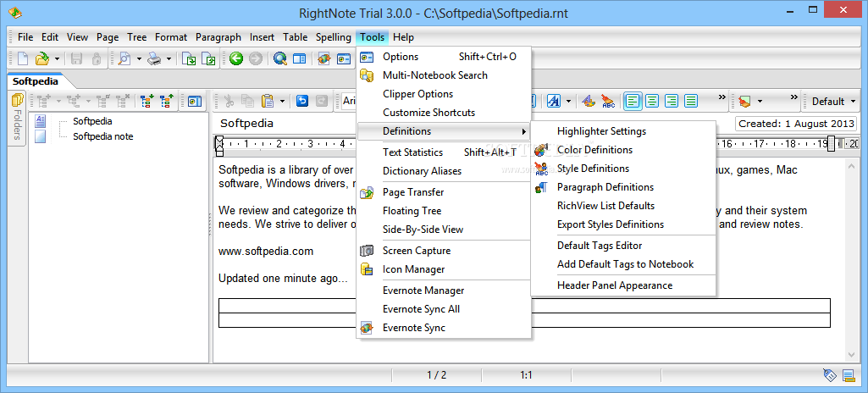Toggle center alignment button

pyautogui.click(x=653, y=102)
